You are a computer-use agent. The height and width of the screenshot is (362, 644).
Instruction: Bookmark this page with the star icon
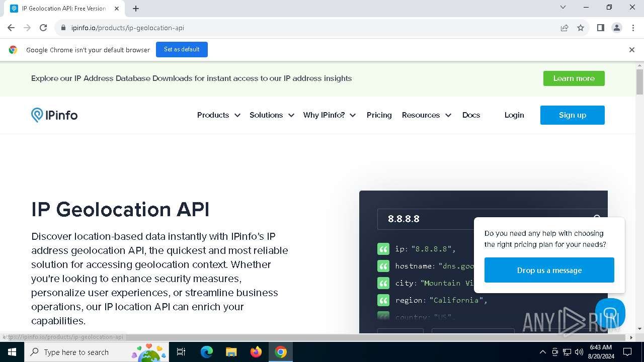tap(581, 28)
